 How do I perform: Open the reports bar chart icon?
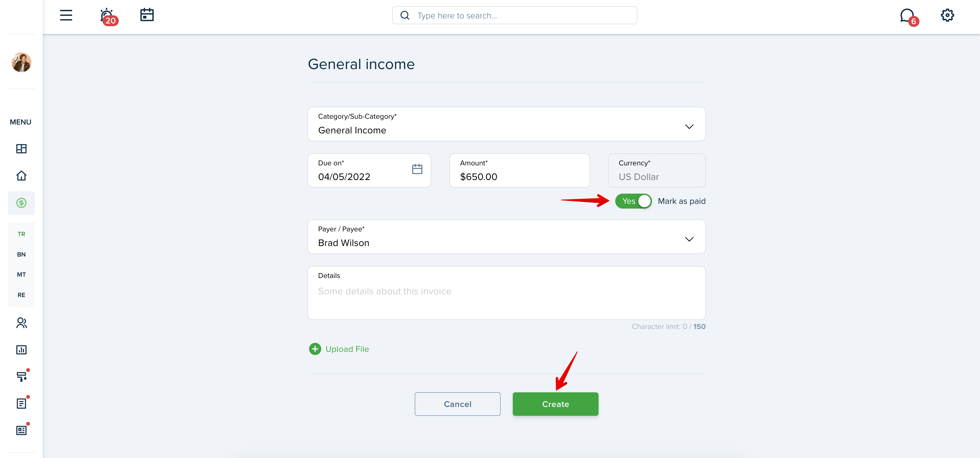[x=21, y=349]
